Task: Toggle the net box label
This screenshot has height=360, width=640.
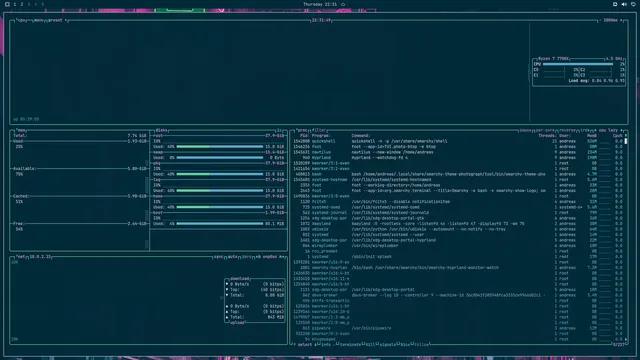Action: click(x=21, y=257)
